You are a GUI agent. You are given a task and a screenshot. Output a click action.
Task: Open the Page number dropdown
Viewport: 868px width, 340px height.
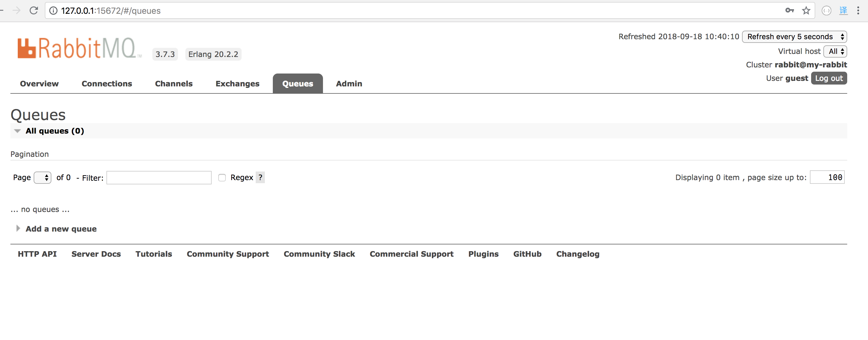click(x=43, y=177)
